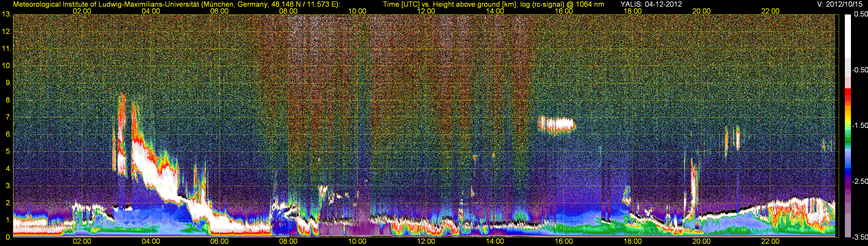The height and width of the screenshot is (246, 868).
Task: Click '22:00' on the top time axis
Action: (x=770, y=11)
